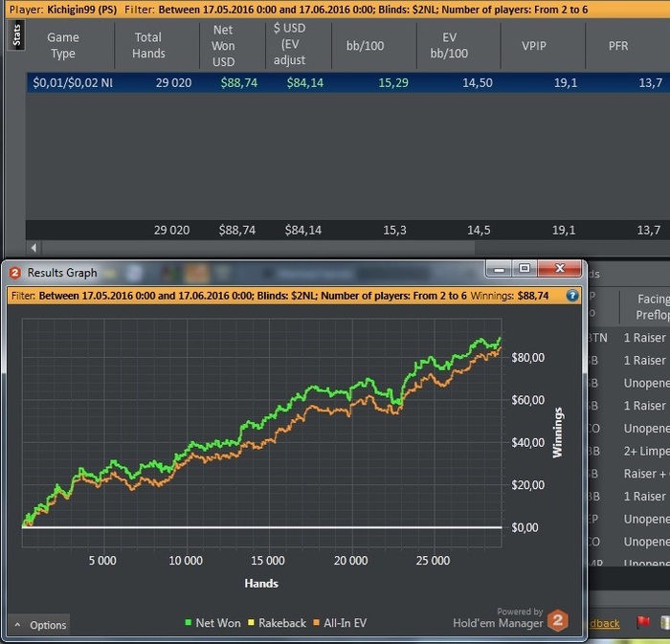Click the 15,29 bb/100 cell
Screen dimensions: 670x644
[x=393, y=82]
